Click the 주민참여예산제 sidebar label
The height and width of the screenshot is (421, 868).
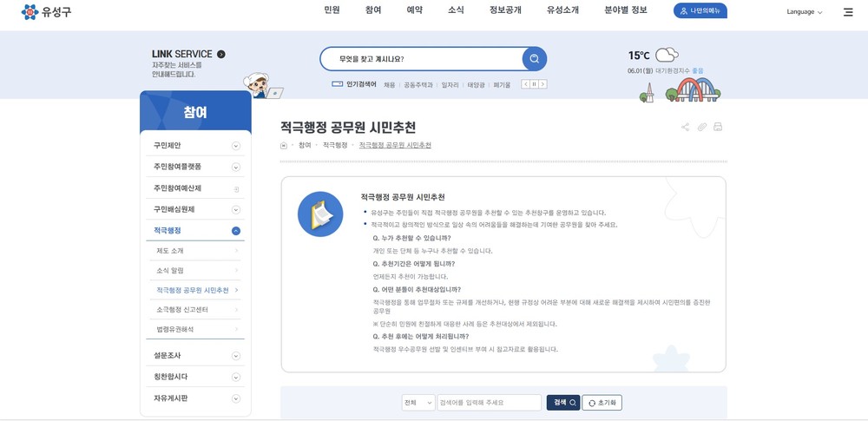177,188
